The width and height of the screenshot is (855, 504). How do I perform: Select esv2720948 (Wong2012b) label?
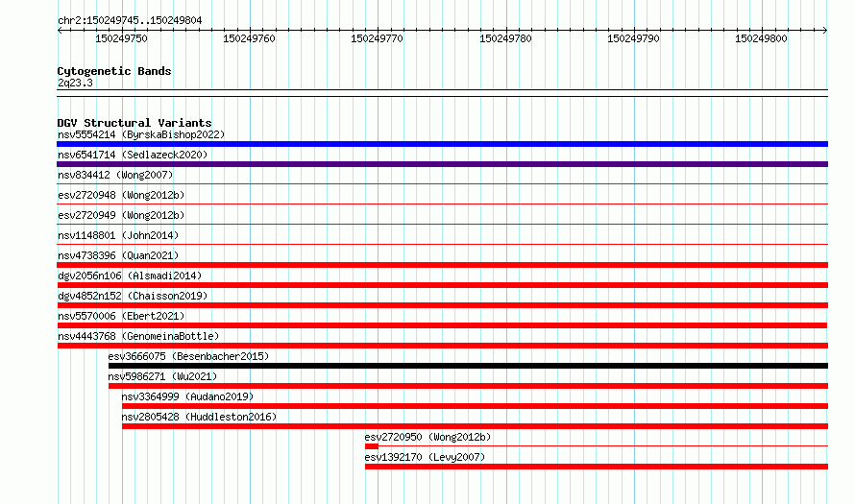coord(121,195)
